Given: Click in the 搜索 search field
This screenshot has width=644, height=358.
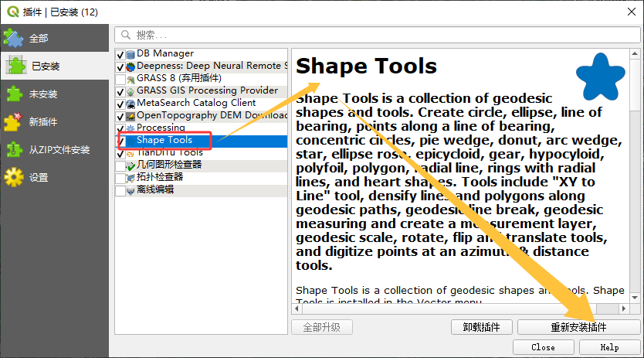Looking at the screenshot, I should [x=377, y=35].
